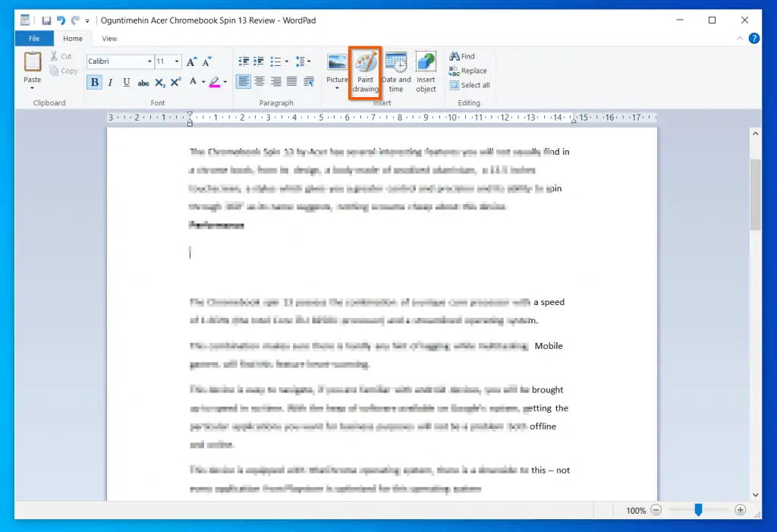Click the Undo icon
Viewport: 777px width, 532px height.
click(x=60, y=20)
